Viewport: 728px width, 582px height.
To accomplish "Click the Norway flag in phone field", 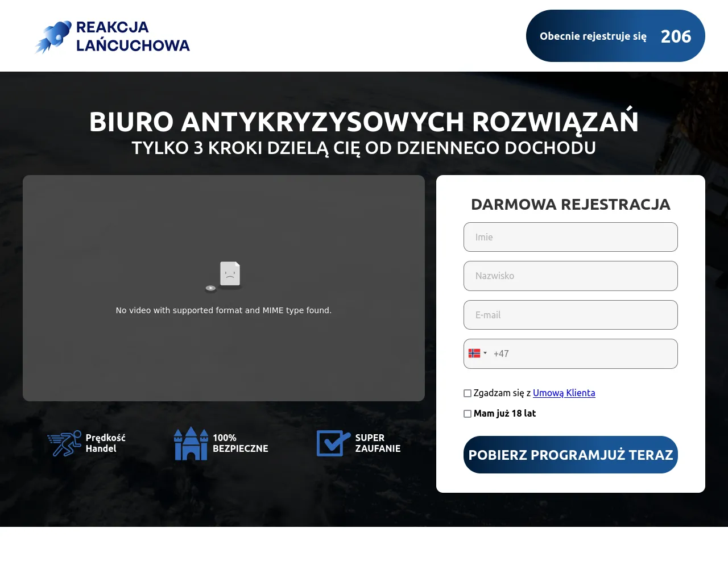I will 474,354.
